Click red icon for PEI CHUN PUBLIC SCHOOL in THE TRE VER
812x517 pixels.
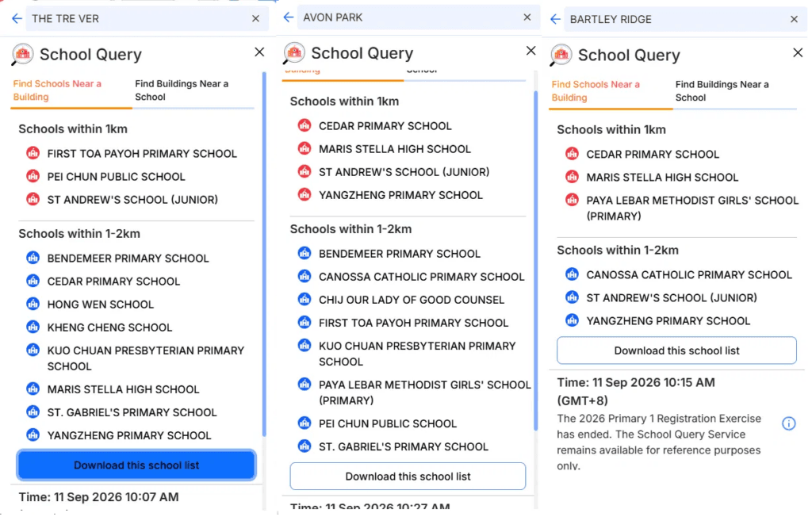33,175
